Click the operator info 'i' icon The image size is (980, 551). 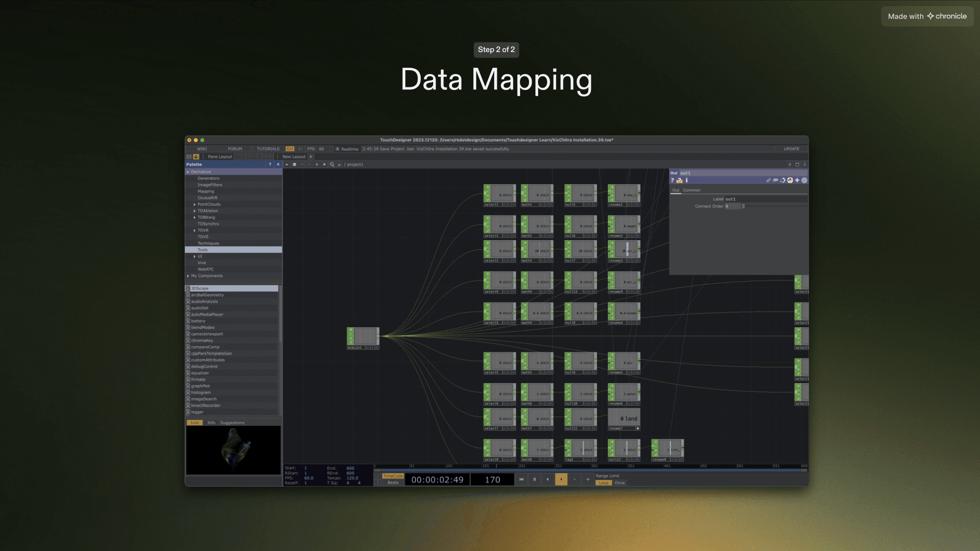(687, 181)
